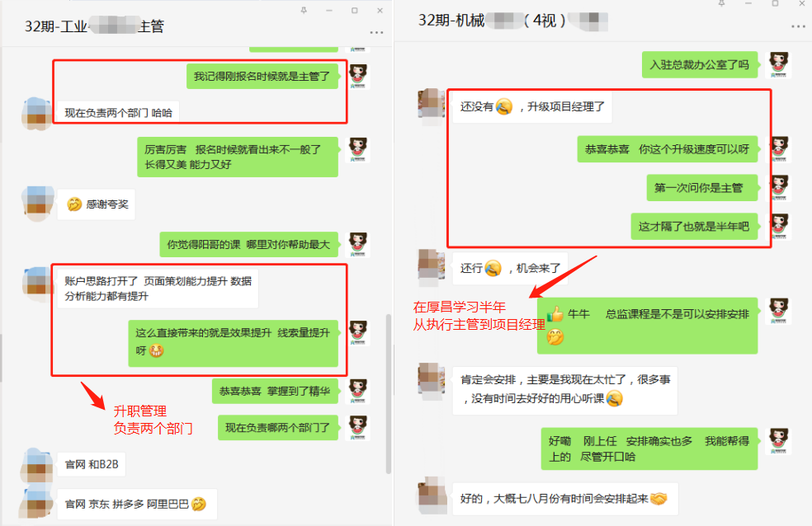Pin the left chat window on top
This screenshot has height=526, width=812.
[x=304, y=11]
